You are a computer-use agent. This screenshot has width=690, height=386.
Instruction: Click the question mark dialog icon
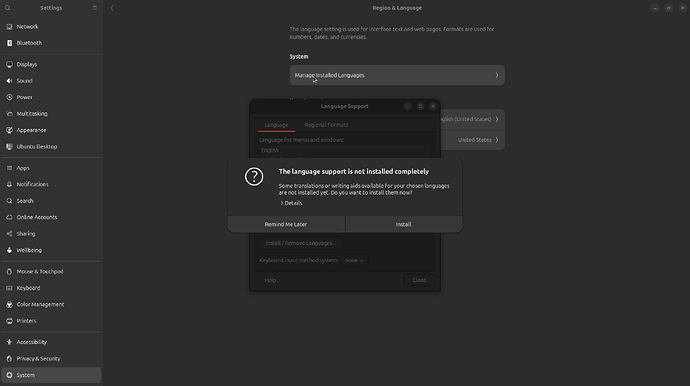[254, 176]
